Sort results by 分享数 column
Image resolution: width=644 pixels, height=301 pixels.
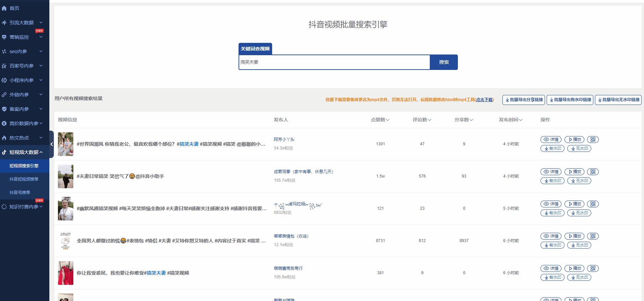[x=464, y=120]
